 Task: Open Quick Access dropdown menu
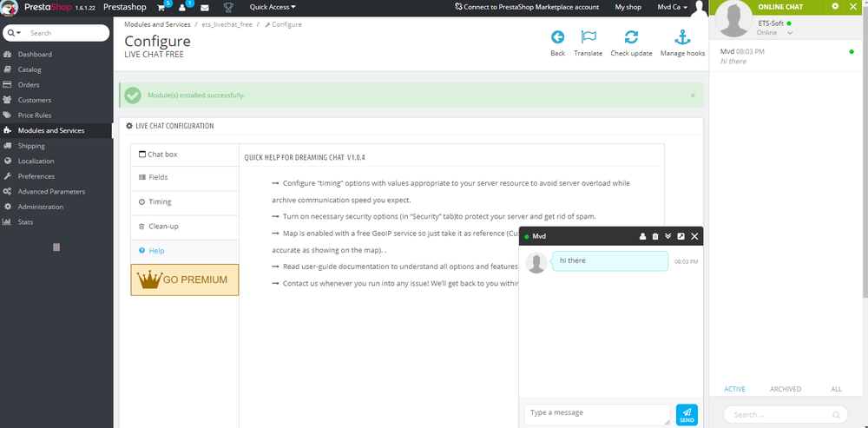coord(273,7)
